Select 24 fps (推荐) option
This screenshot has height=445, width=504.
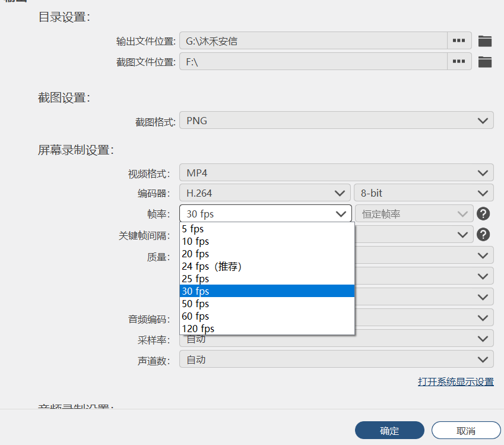point(267,266)
